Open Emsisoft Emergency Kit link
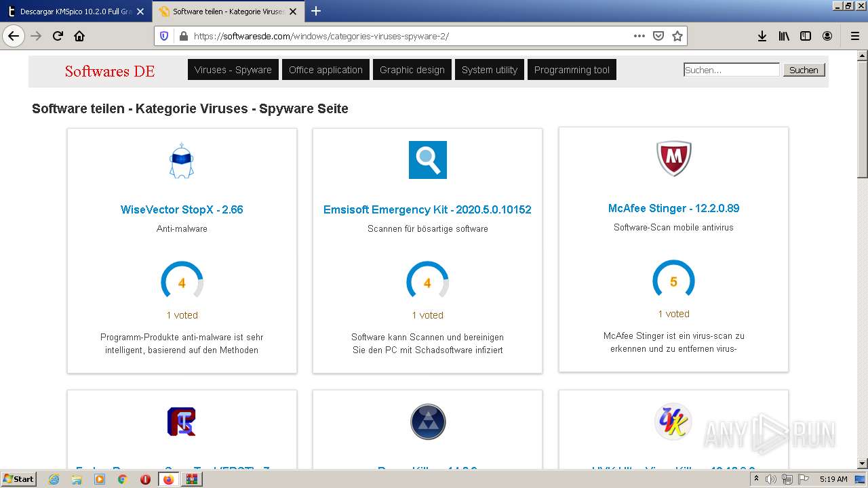Screen dimensions: 868x488 pyautogui.click(x=427, y=209)
